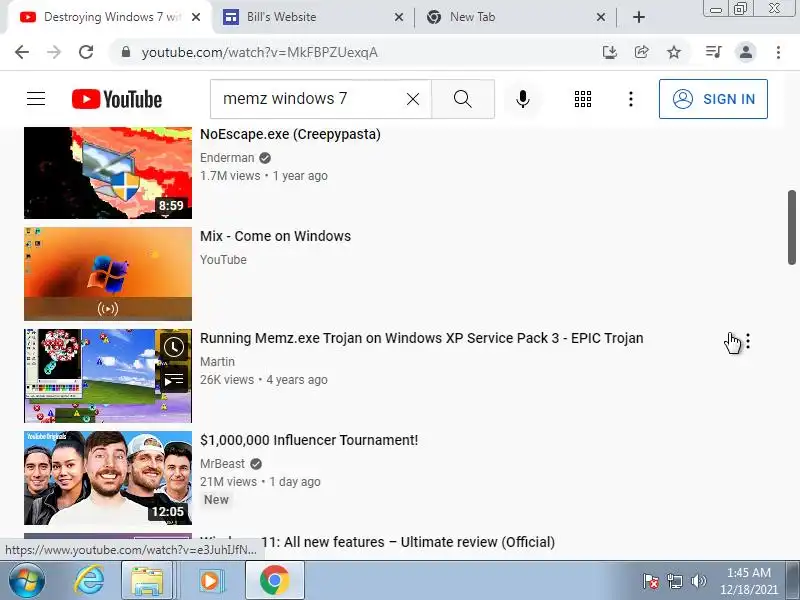Open NoEscape.exe (Creepypasta) title
Screen dimensions: 800x600
click(x=290, y=134)
